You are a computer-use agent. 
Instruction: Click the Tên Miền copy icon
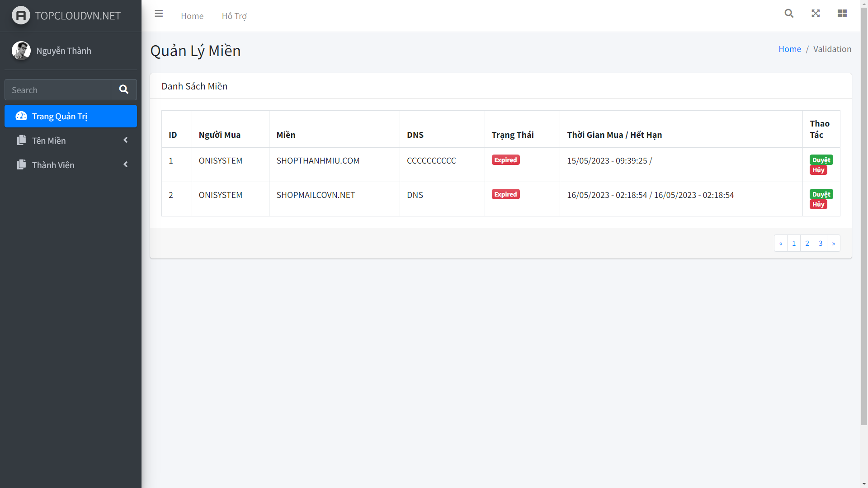click(21, 141)
